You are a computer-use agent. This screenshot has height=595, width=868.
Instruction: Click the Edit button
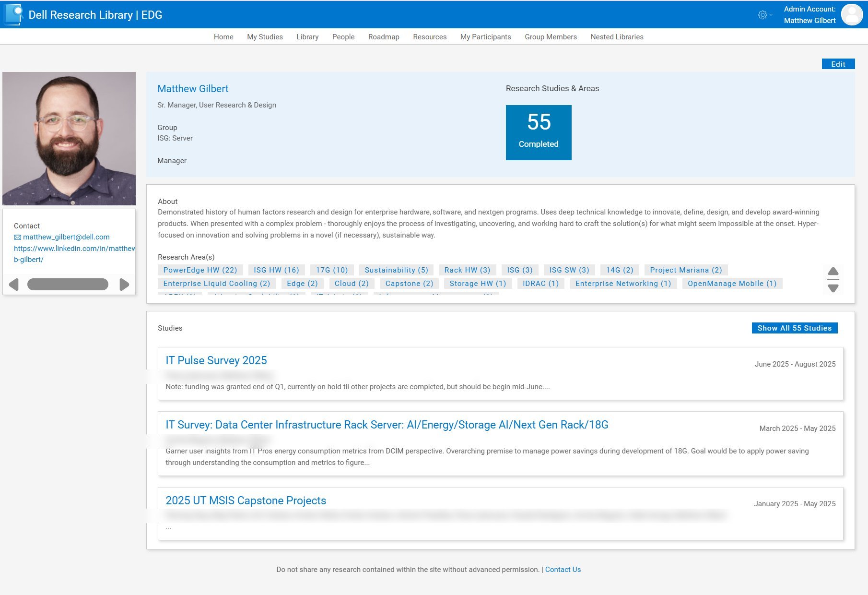coord(838,64)
